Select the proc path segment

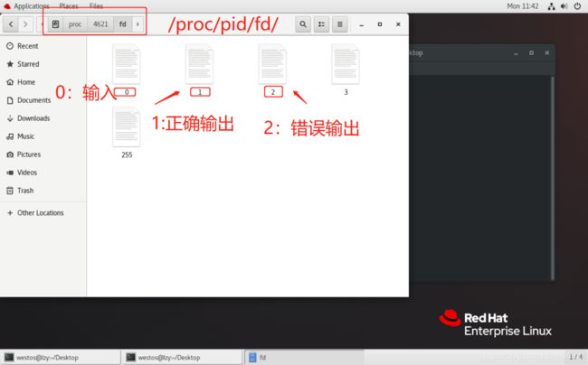click(x=75, y=24)
